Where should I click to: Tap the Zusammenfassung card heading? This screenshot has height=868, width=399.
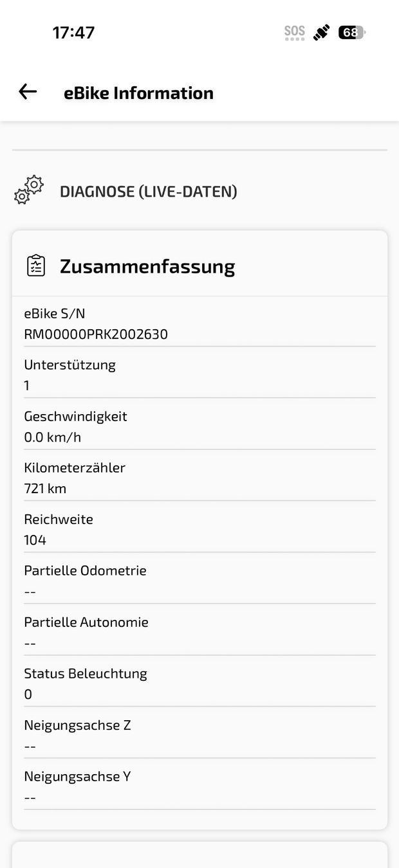tap(147, 266)
